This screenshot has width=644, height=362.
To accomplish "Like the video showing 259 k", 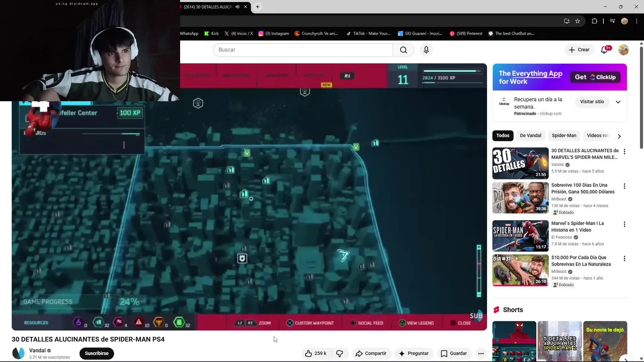I will point(315,353).
